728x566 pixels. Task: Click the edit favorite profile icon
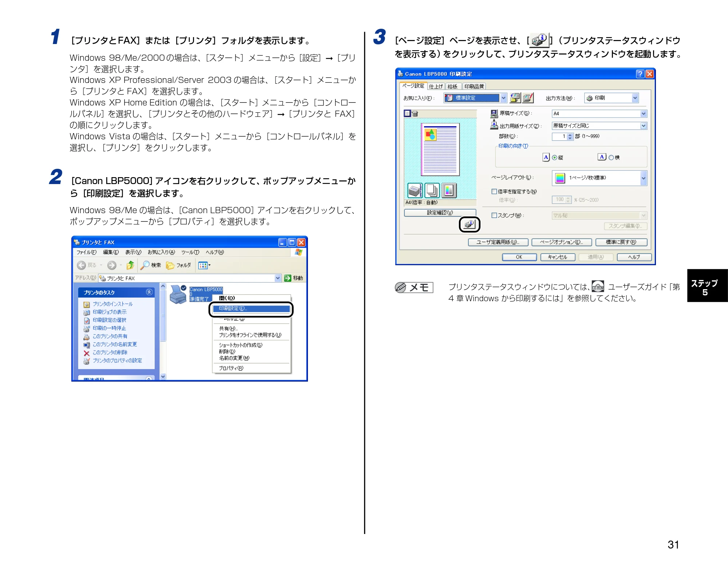(528, 97)
